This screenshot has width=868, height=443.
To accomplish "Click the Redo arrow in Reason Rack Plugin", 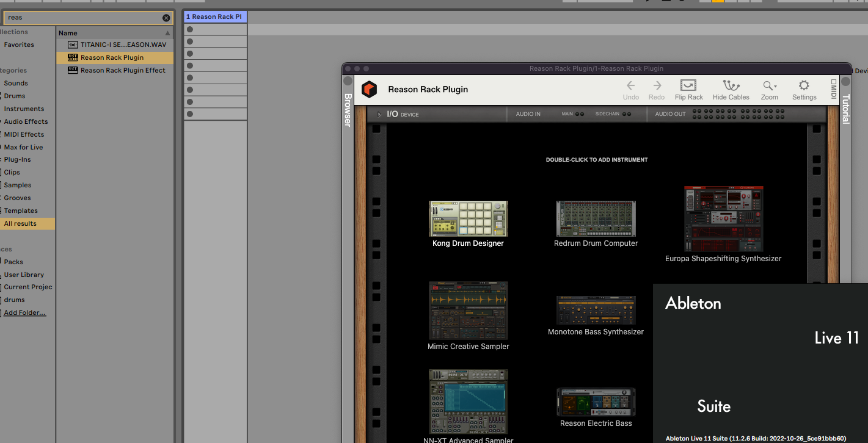I will pyautogui.click(x=657, y=86).
